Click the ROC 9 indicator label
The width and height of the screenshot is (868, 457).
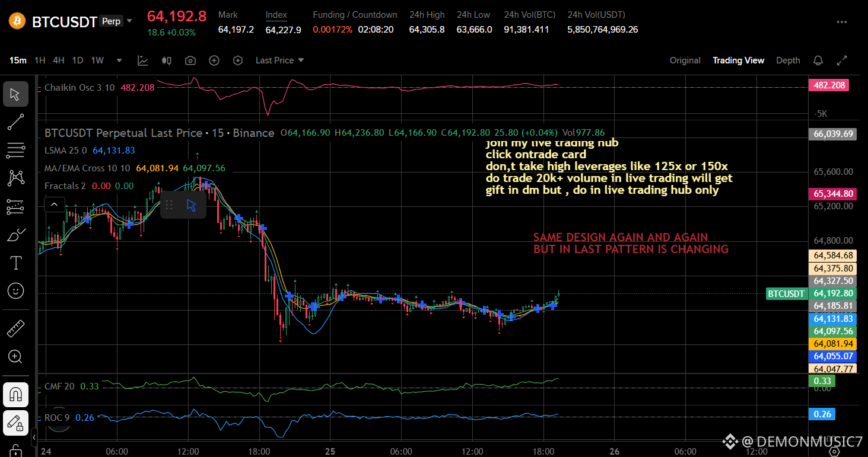[x=57, y=418]
